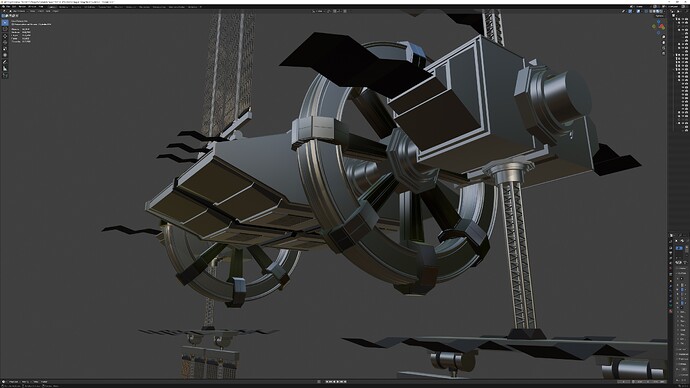The width and height of the screenshot is (690, 388).
Task: Toggle viewport overlays display
Action: tap(638, 11)
